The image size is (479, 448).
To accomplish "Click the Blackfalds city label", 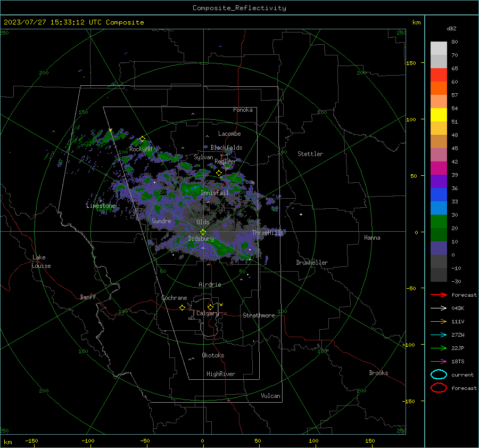I will coord(226,148).
